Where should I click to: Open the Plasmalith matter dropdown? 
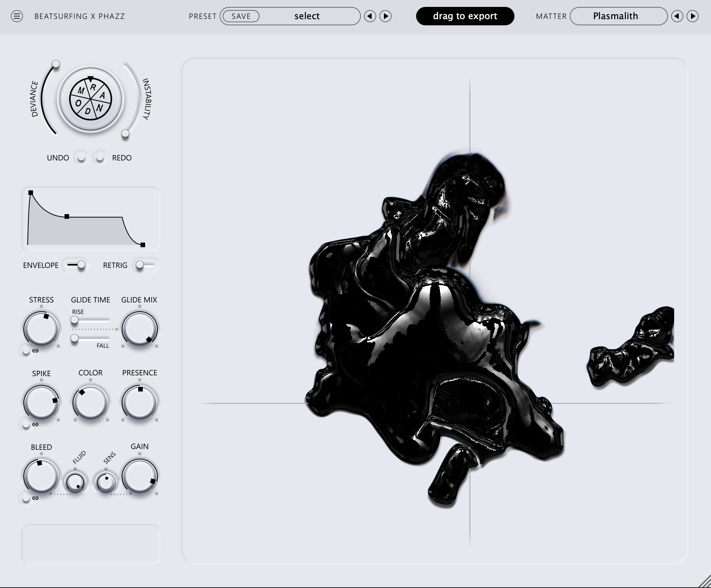click(618, 16)
